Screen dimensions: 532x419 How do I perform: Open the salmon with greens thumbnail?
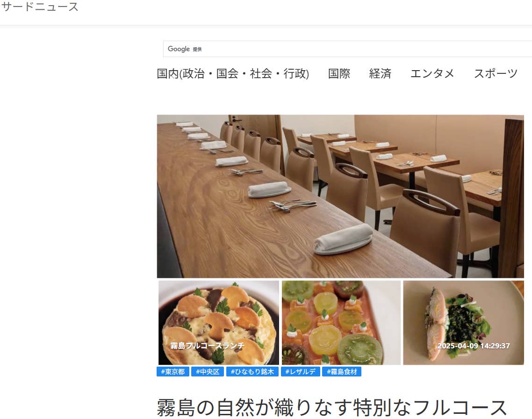click(463, 323)
